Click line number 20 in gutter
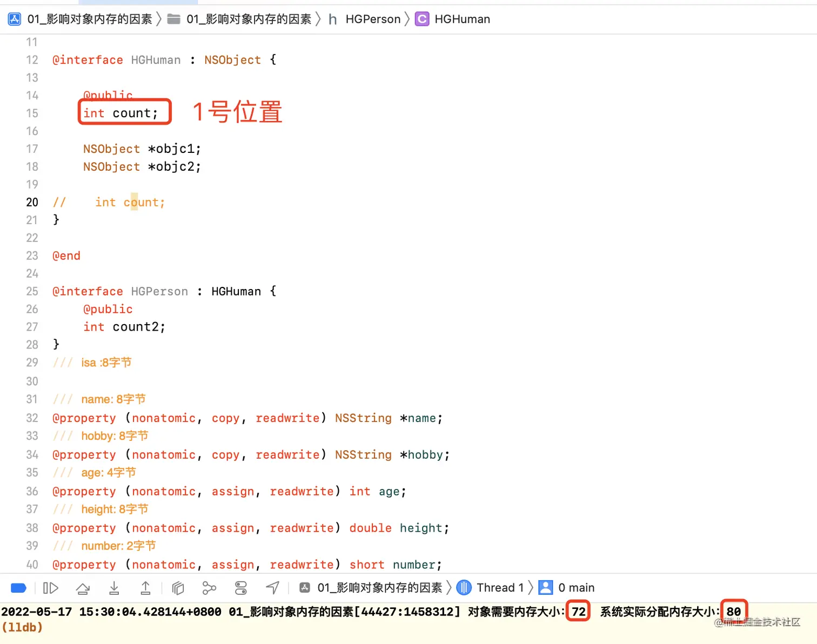 coord(32,203)
